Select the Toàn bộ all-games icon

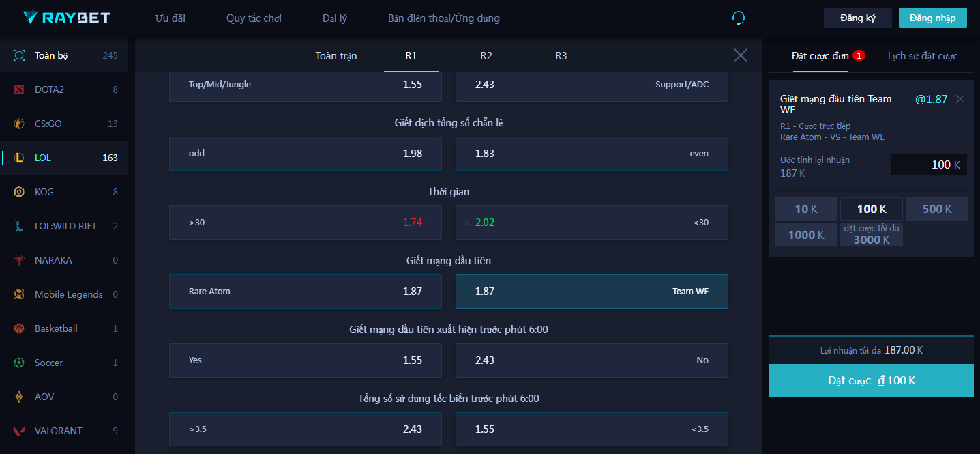point(19,55)
